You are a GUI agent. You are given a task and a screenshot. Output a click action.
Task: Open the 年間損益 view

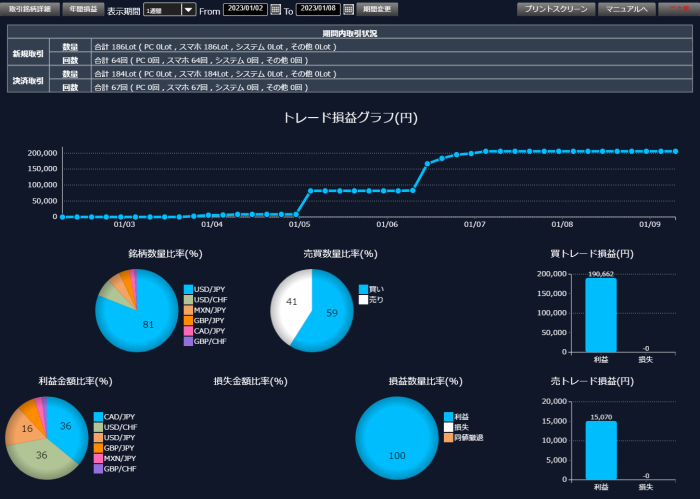(82, 9)
